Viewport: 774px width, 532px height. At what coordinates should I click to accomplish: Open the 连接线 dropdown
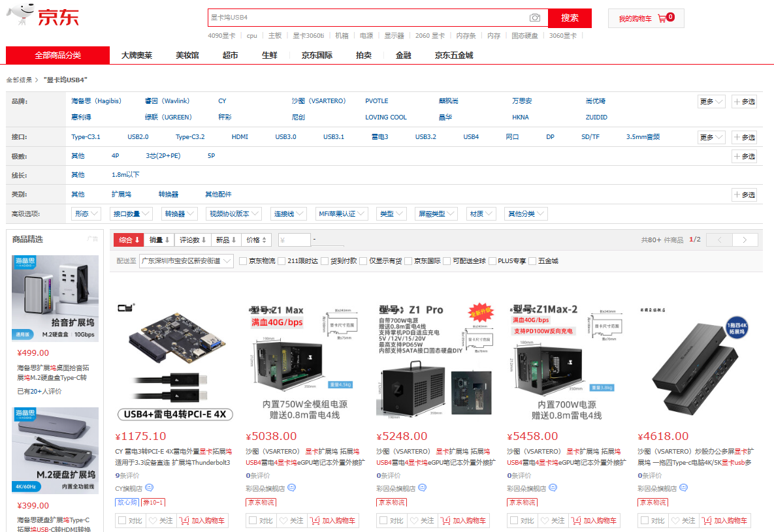click(289, 213)
